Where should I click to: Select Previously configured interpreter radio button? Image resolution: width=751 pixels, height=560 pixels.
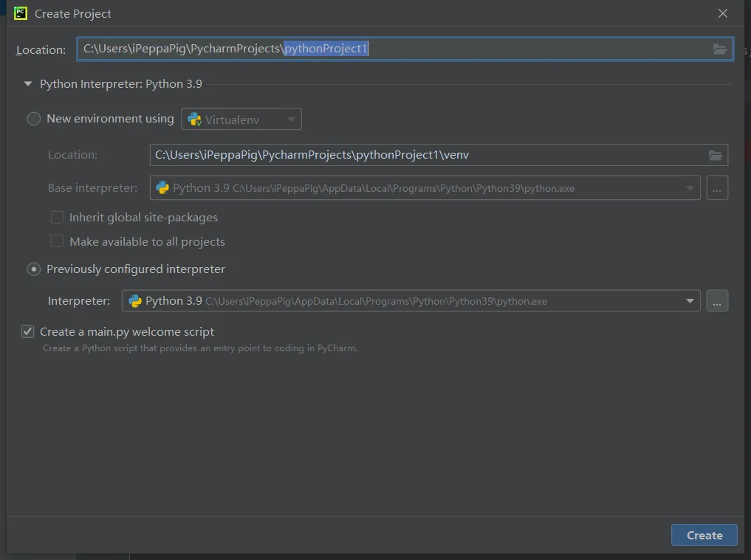pyautogui.click(x=33, y=269)
